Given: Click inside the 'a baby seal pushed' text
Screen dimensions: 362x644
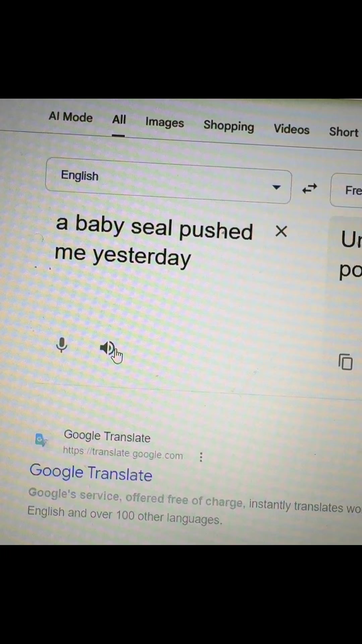Looking at the screenshot, I should coord(154,228).
